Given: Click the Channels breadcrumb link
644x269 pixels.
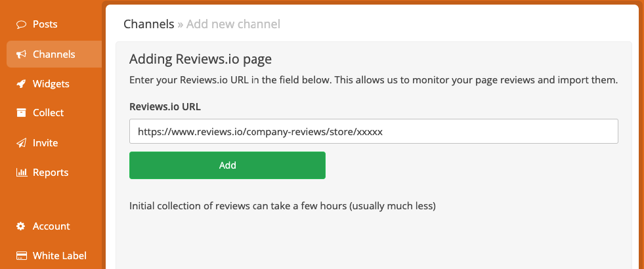Looking at the screenshot, I should point(149,24).
